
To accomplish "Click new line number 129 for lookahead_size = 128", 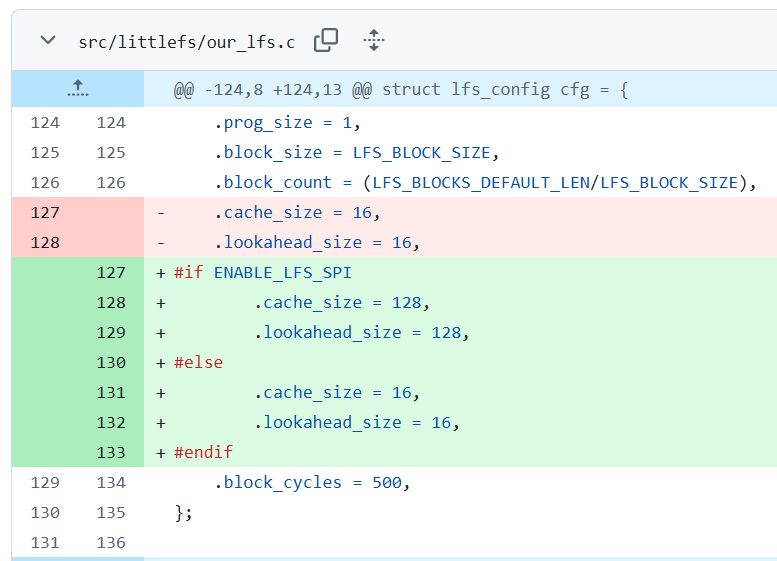I will (111, 333).
